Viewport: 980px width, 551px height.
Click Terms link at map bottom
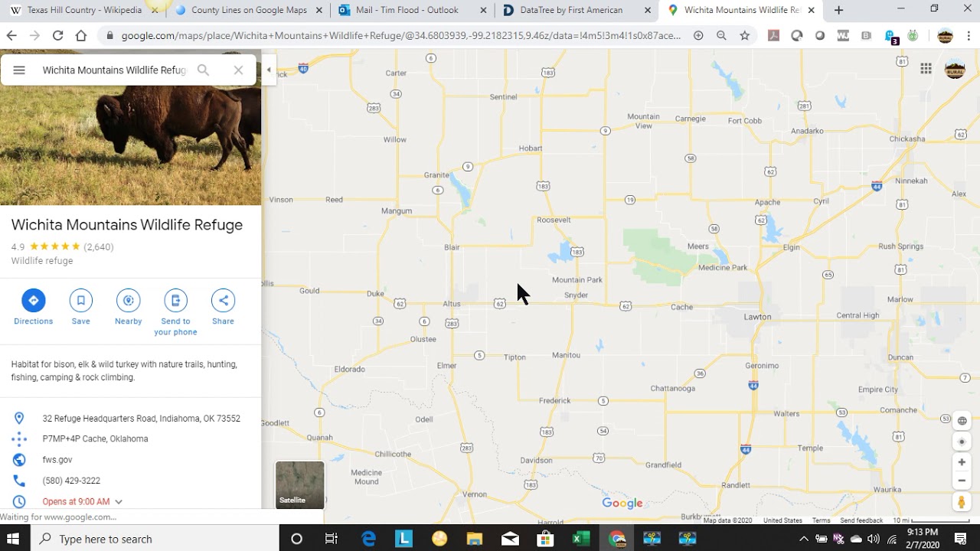pyautogui.click(x=822, y=520)
